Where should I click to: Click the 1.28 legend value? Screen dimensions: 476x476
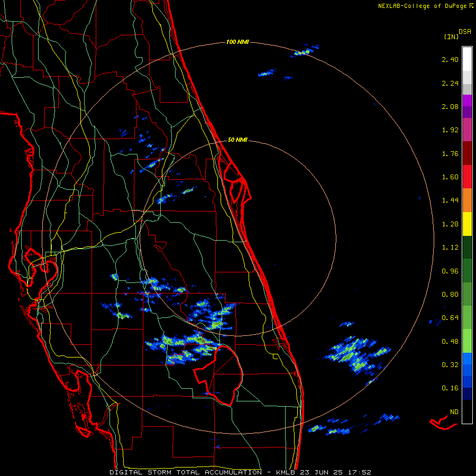point(450,224)
